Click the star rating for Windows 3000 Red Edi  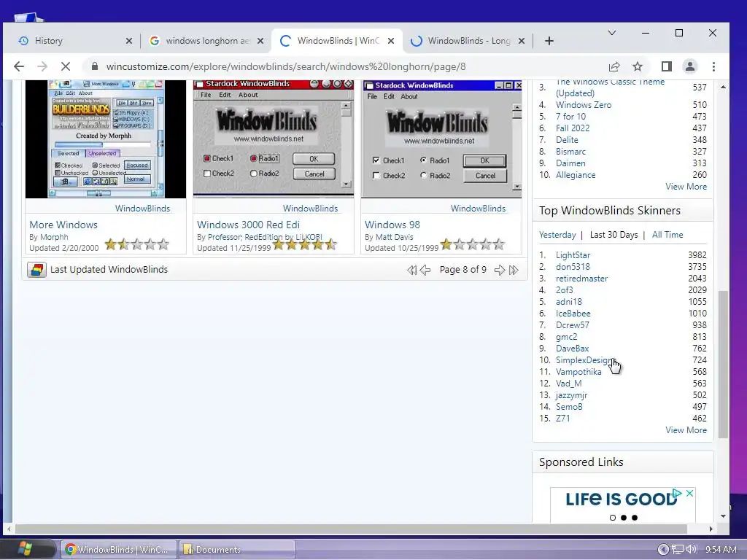tap(304, 245)
